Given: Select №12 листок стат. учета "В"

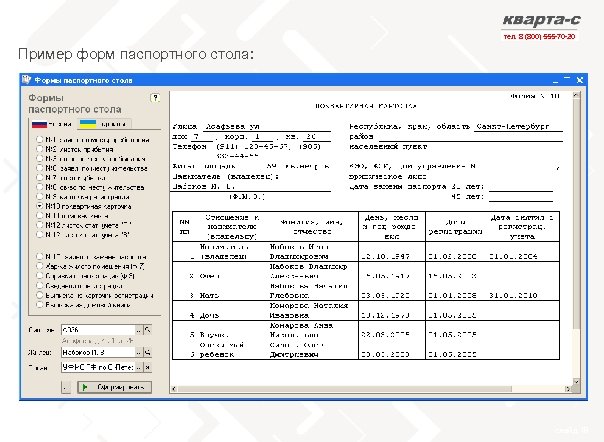Looking at the screenshot, I should 39,234.
